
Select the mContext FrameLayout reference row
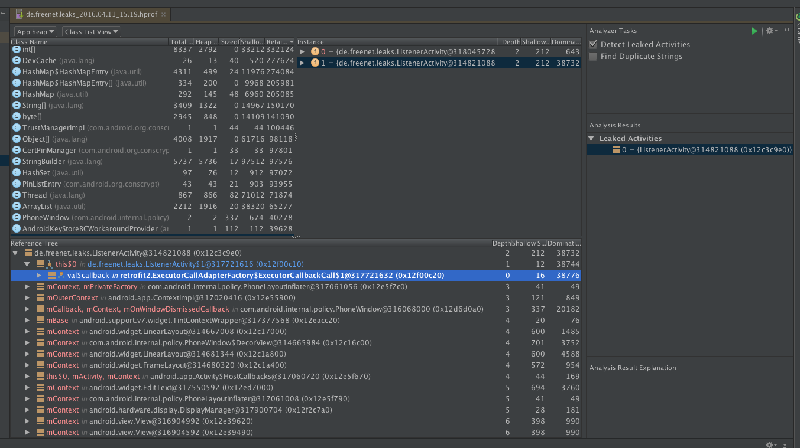pos(295,365)
